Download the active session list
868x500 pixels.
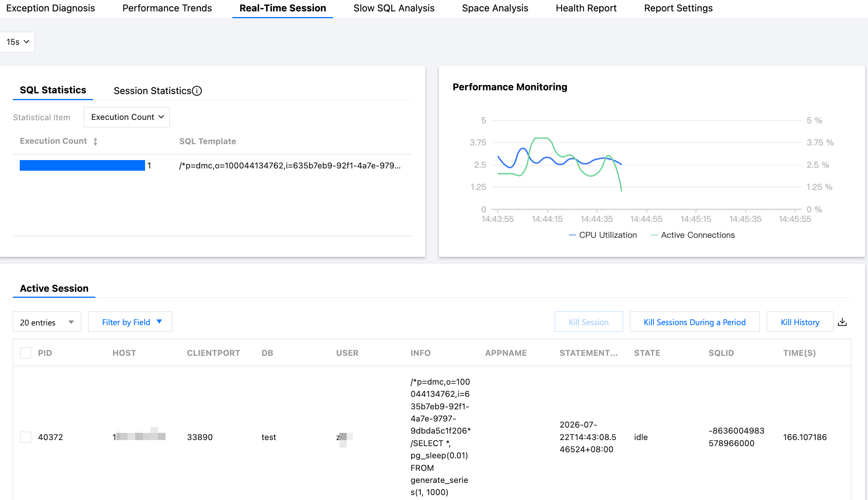point(842,322)
